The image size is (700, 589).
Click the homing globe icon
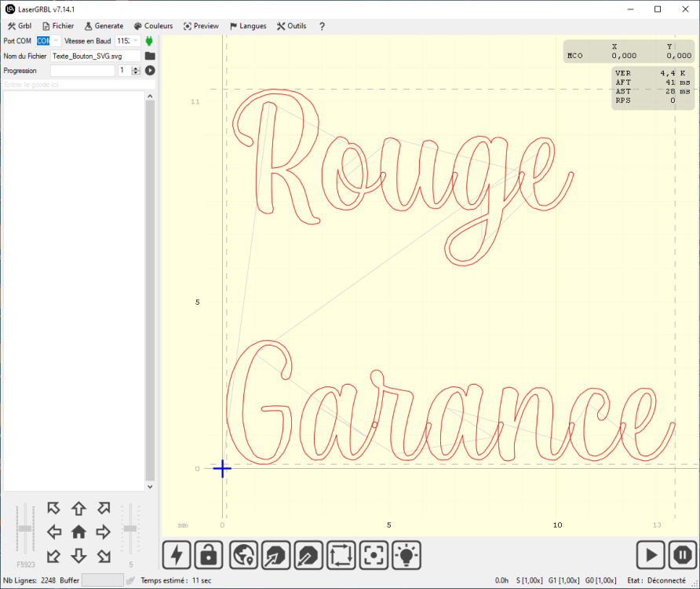click(x=242, y=555)
